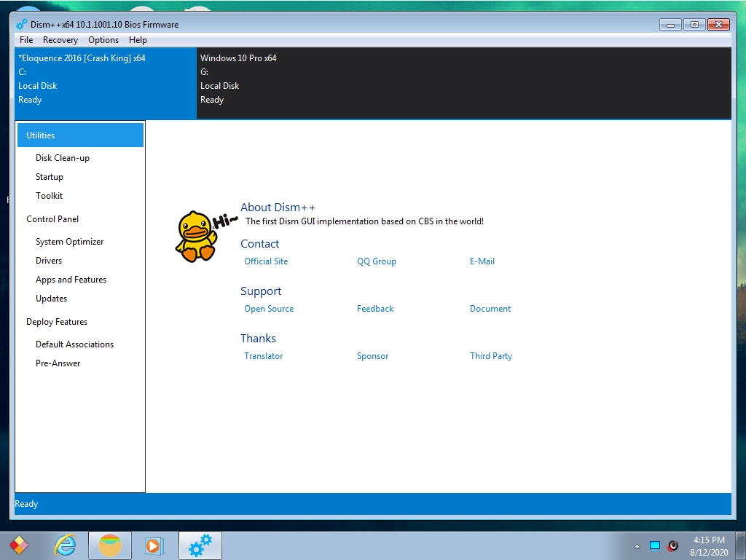This screenshot has width=746, height=560.
Task: Select the Deploy Features section header
Action: click(57, 322)
